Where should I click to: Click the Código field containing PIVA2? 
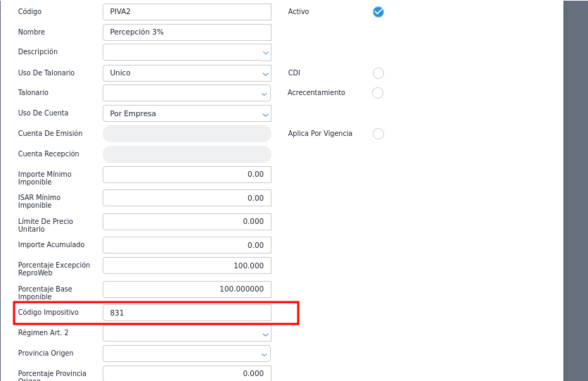(x=186, y=12)
